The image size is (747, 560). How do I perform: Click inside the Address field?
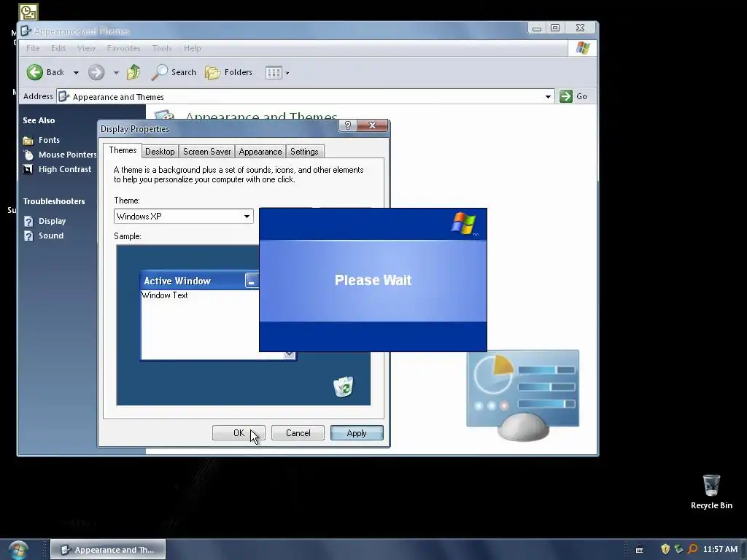tap(306, 97)
